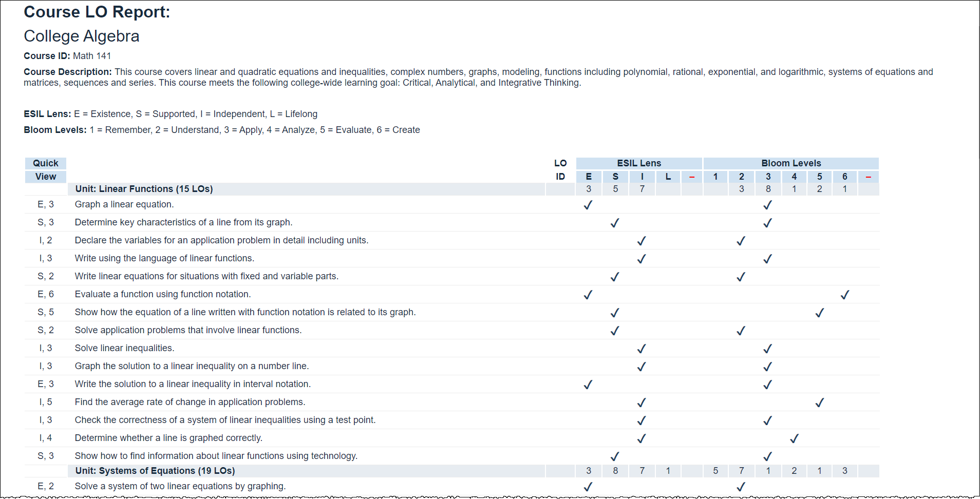Open 'Solve linear inequalities.' learning outcome
The width and height of the screenshot is (980, 499).
tap(124, 348)
